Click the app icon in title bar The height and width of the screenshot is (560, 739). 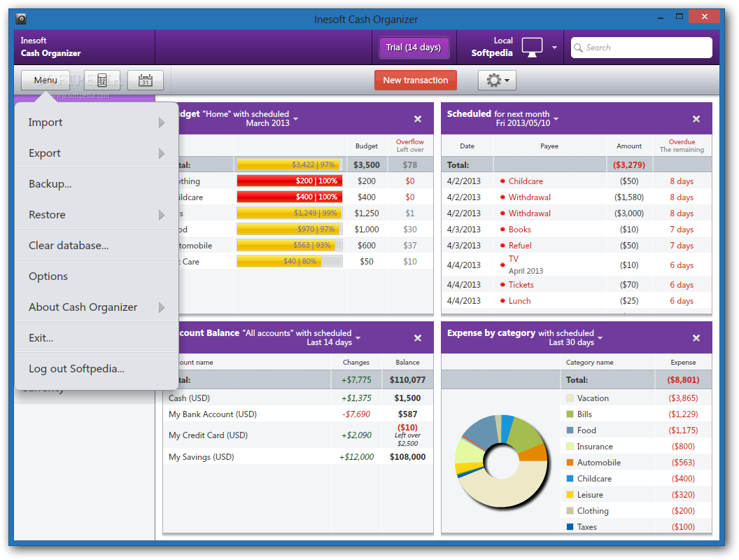click(x=21, y=19)
